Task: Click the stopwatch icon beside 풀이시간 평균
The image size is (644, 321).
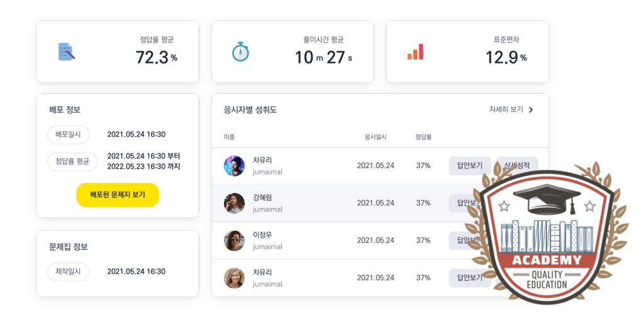Action: coord(240,52)
